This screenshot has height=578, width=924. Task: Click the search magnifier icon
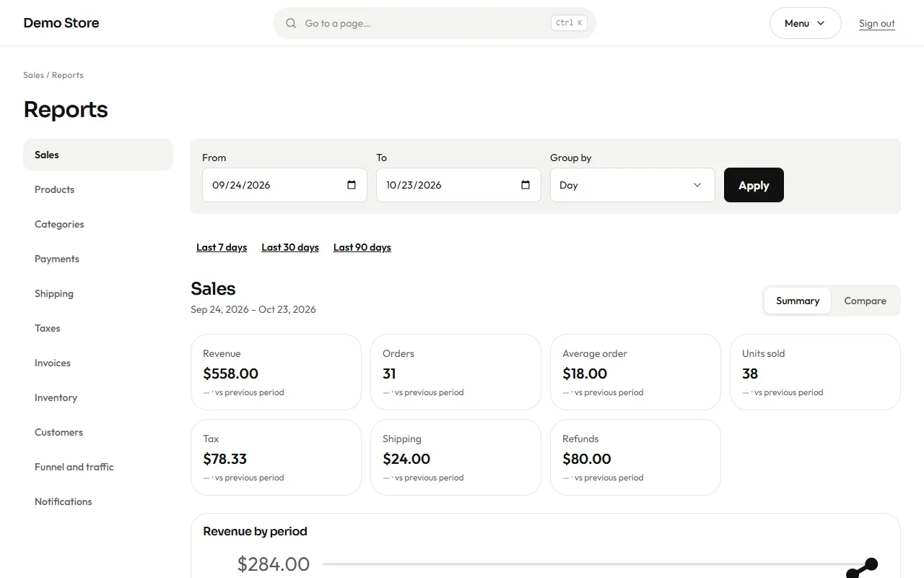coord(291,23)
